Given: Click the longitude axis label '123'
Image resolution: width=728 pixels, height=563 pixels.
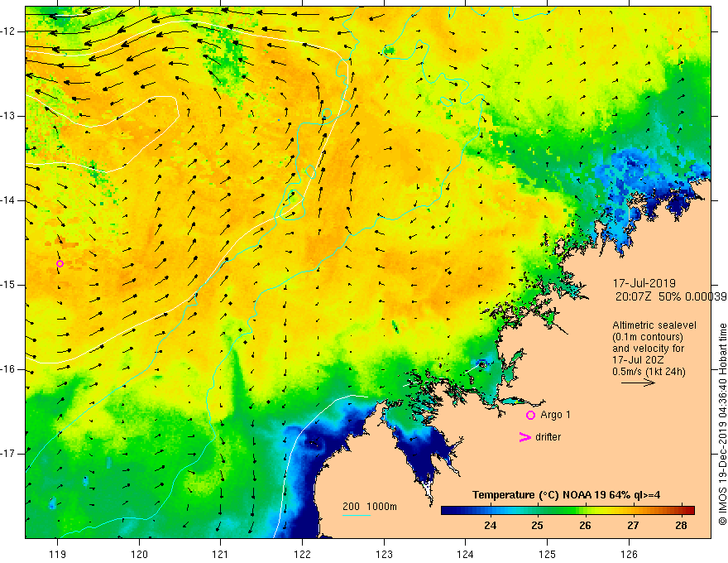Looking at the screenshot, I should pyautogui.click(x=384, y=554).
